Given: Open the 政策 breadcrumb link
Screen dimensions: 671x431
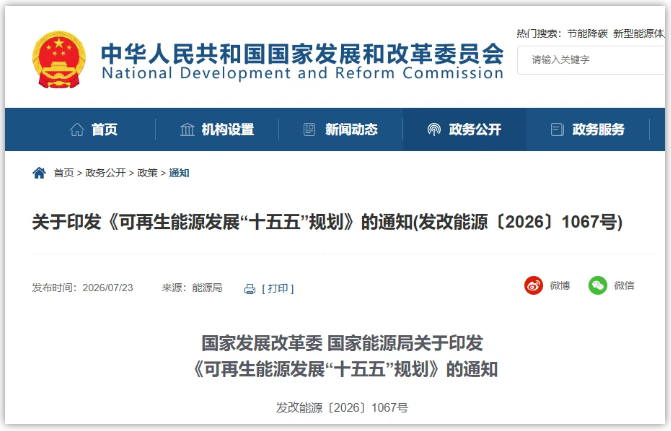Looking at the screenshot, I should click(x=147, y=173).
